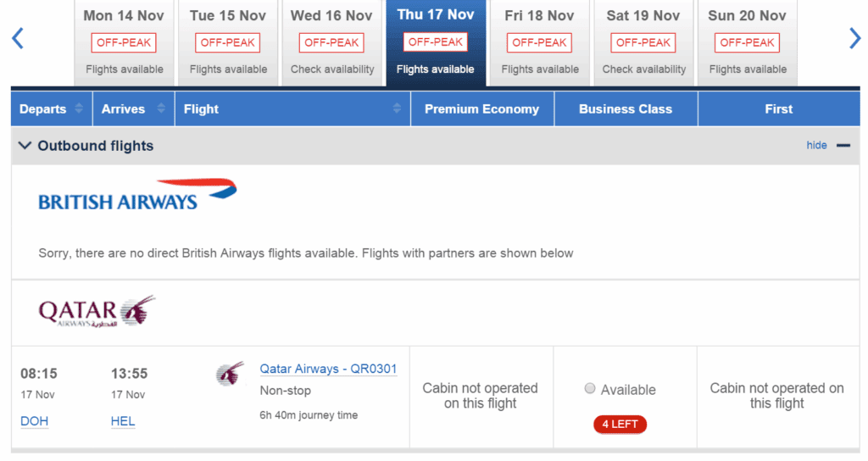Open the Sun 20 Nov date tab
Screen dimensions: 868x461
point(748,43)
